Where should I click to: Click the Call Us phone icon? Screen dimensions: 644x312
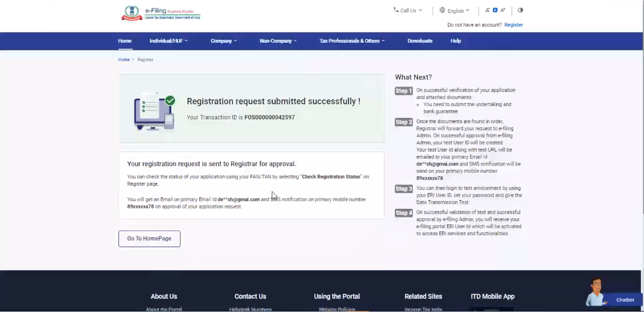(396, 10)
